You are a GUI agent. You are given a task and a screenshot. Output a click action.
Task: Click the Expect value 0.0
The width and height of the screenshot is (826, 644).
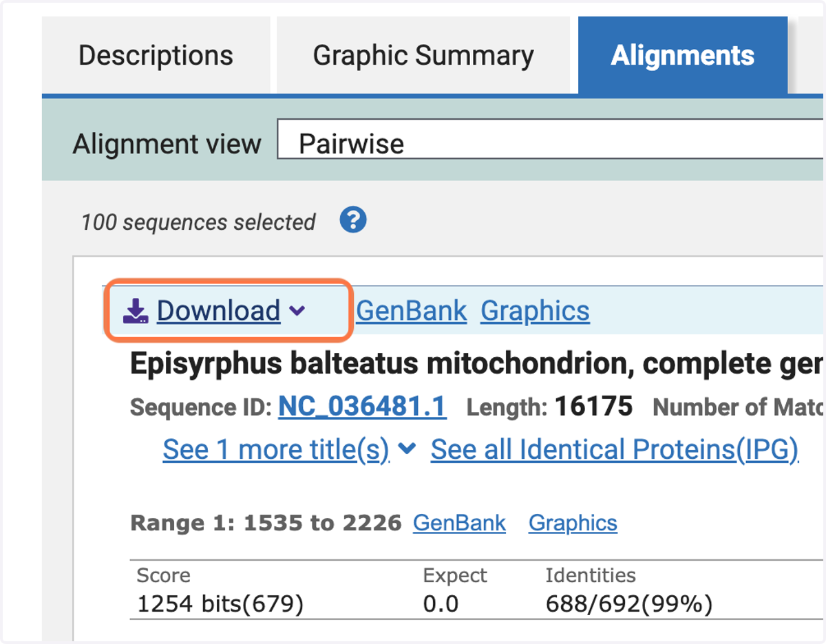[x=441, y=604]
